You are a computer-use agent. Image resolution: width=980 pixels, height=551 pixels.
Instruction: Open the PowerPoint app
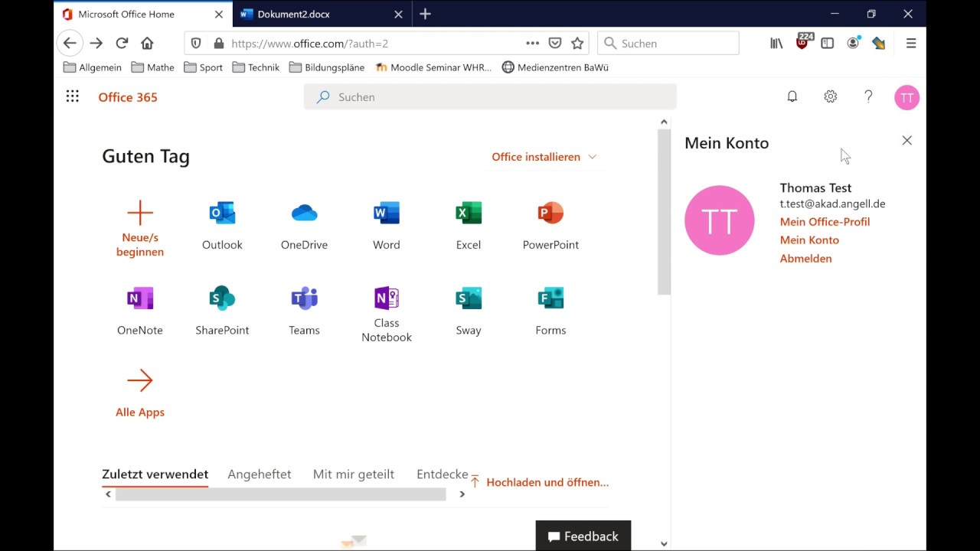click(550, 226)
